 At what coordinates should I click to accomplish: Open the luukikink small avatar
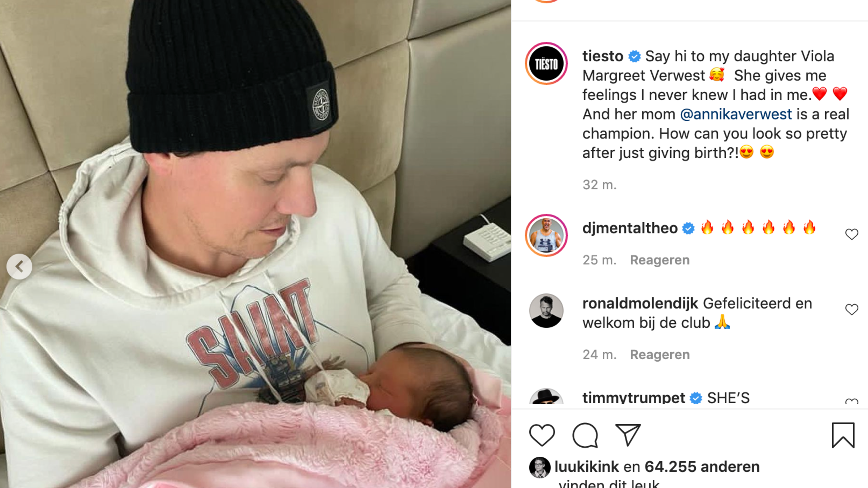point(539,467)
